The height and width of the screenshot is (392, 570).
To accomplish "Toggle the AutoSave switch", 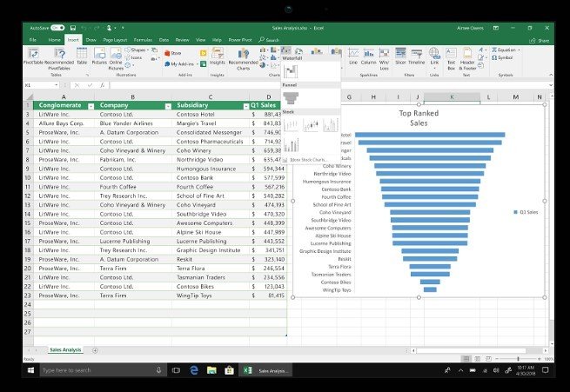I will pos(57,28).
